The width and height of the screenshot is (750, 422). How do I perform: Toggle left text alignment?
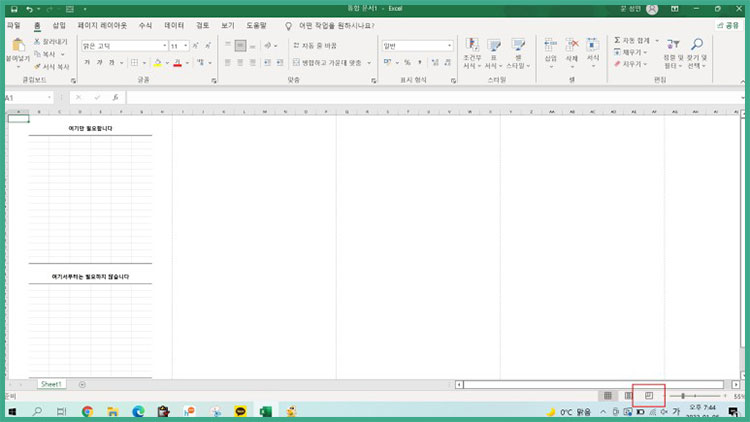click(x=228, y=63)
